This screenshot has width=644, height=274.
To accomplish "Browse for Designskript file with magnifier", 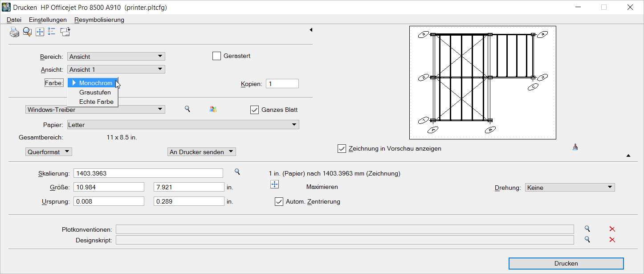I will pyautogui.click(x=587, y=239).
